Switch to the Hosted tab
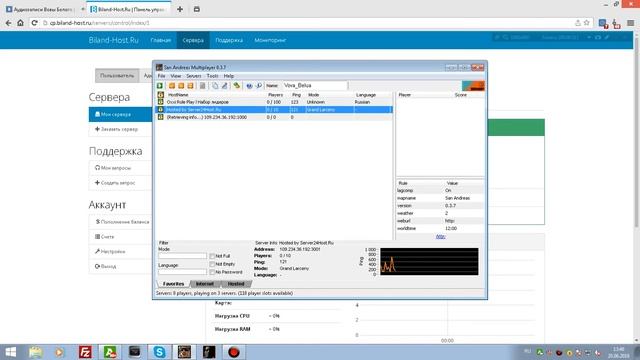Viewport: 640px width, 360px height. tap(236, 284)
